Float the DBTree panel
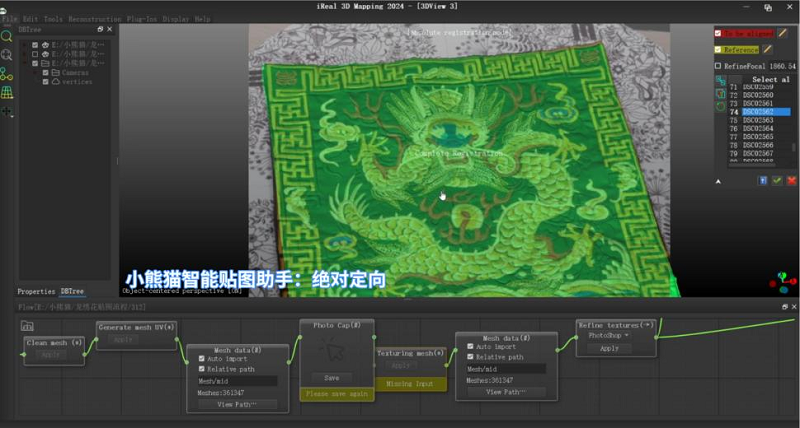Screen dimensions: 800x428 [100, 30]
